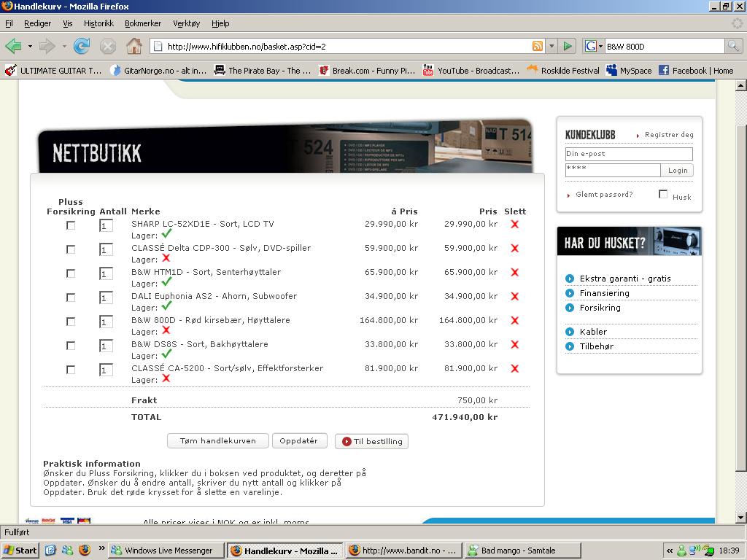Image resolution: width=747 pixels, height=560 pixels.
Task: Click the green Messenger buddy tray icon
Action: tap(682, 551)
